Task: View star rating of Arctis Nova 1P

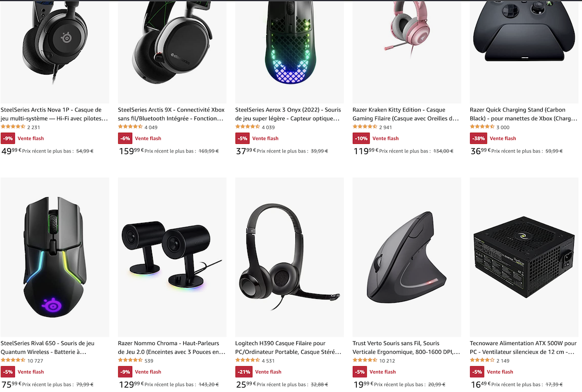Action: [13, 127]
